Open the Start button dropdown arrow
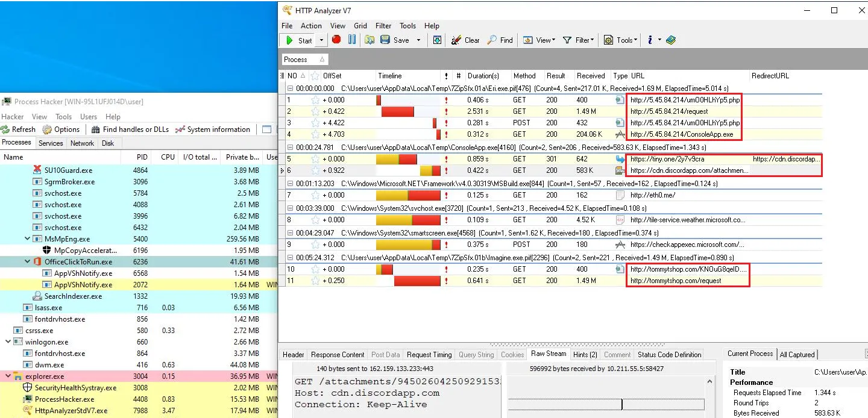 (321, 40)
